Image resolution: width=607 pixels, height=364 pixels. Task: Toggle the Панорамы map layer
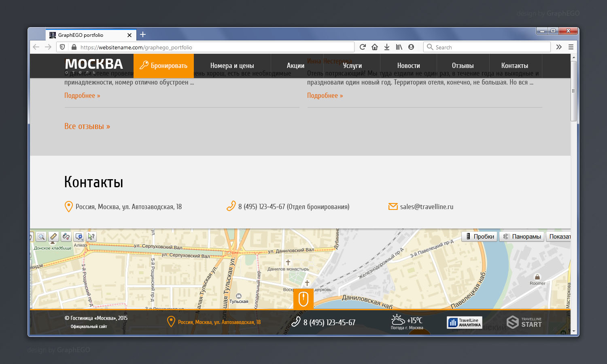pos(522,237)
